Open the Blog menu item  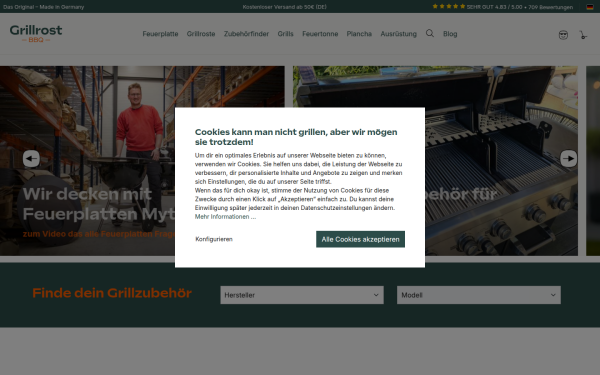click(x=450, y=34)
